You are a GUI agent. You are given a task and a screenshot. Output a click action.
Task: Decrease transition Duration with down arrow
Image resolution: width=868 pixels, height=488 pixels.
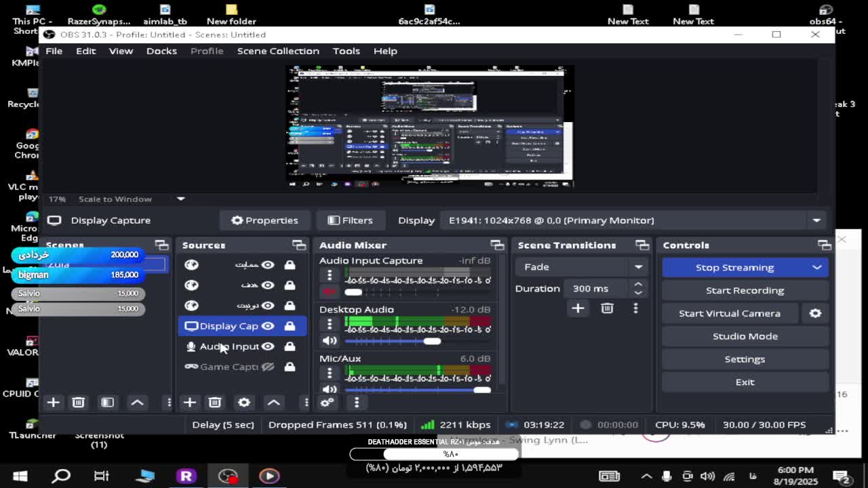[x=638, y=292]
